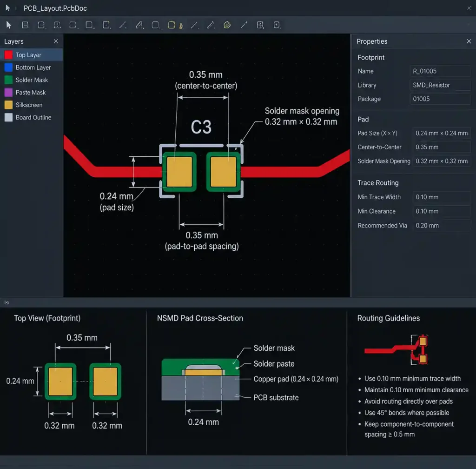Click the '(pad size)' dimension label
476x469 pixels.
pyautogui.click(x=117, y=208)
